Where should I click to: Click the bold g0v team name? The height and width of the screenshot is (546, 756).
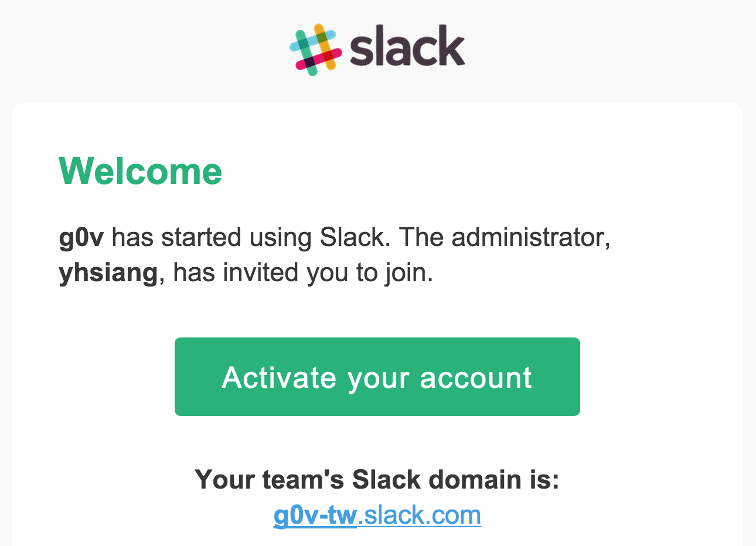[x=81, y=238]
